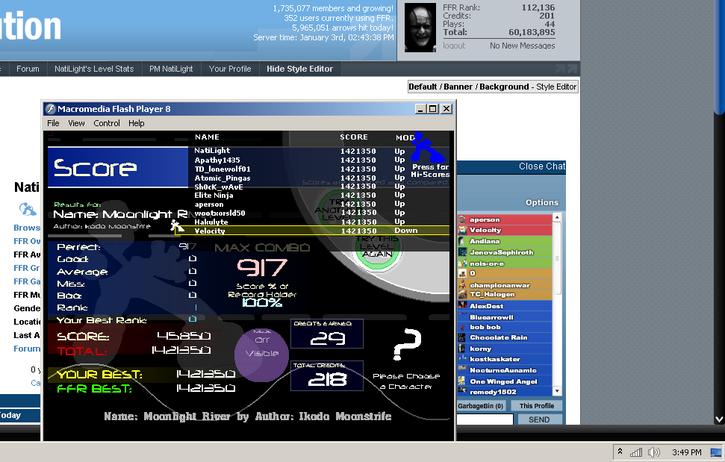Open the Control menu
This screenshot has height=462, width=725.
click(x=107, y=123)
